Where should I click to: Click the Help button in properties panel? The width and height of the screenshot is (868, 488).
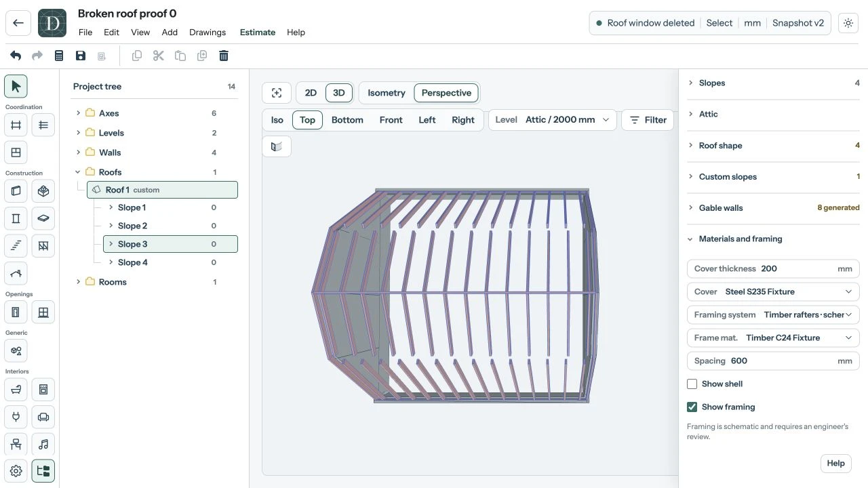tap(836, 464)
